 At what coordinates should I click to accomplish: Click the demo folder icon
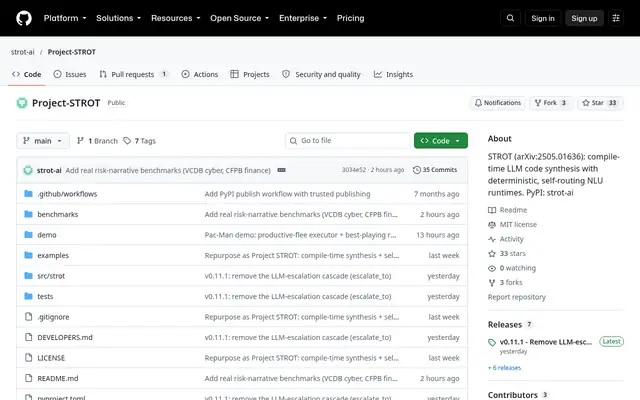(28, 235)
